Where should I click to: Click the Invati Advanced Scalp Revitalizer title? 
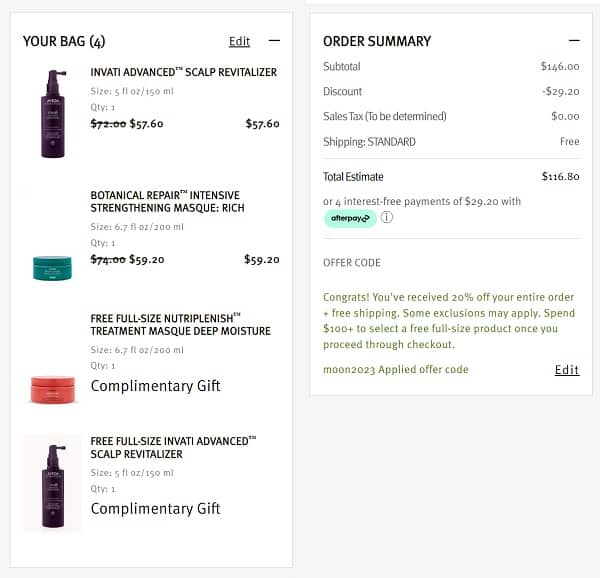tap(184, 72)
